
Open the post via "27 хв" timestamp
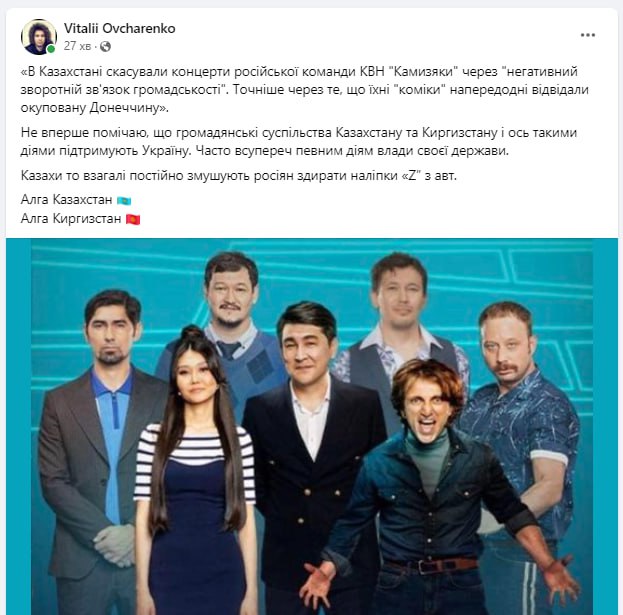click(x=77, y=46)
